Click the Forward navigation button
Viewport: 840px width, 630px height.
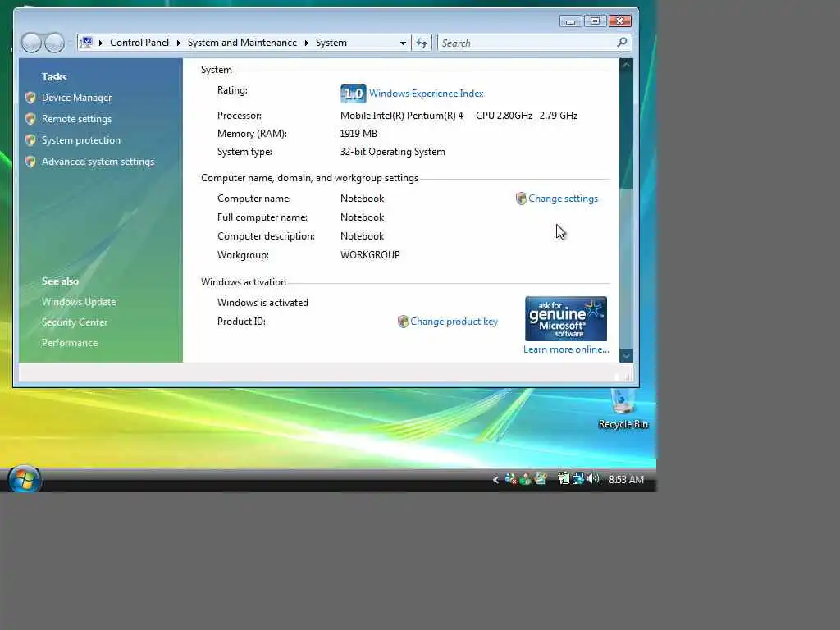[x=54, y=43]
